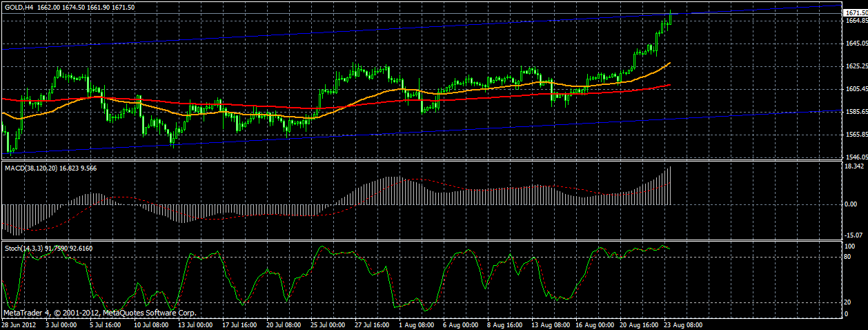The image size is (868, 330).
Task: Click the 1605.45 price axis label
Action: click(x=856, y=89)
